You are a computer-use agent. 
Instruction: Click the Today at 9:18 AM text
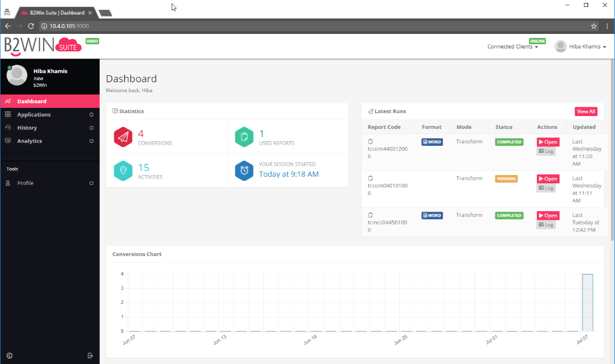point(289,174)
